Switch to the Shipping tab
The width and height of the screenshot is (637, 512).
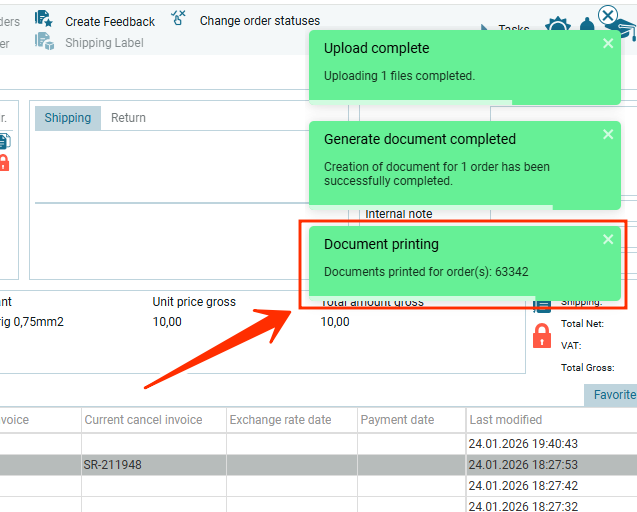click(x=68, y=118)
